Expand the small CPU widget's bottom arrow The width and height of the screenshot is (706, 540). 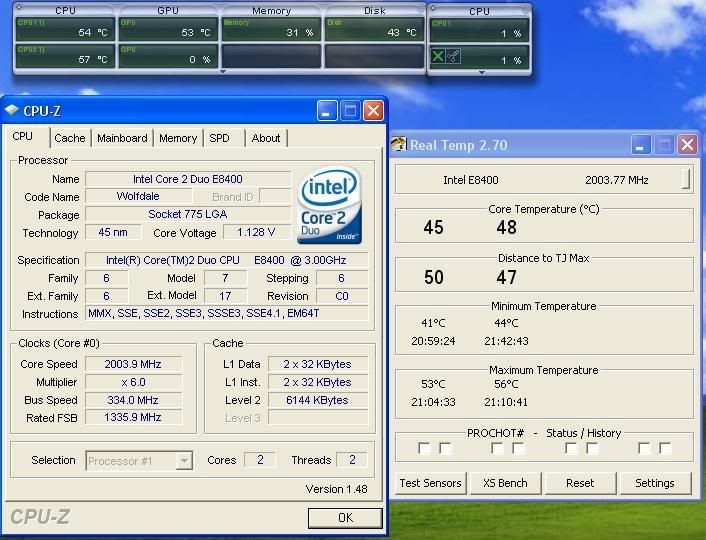point(482,73)
